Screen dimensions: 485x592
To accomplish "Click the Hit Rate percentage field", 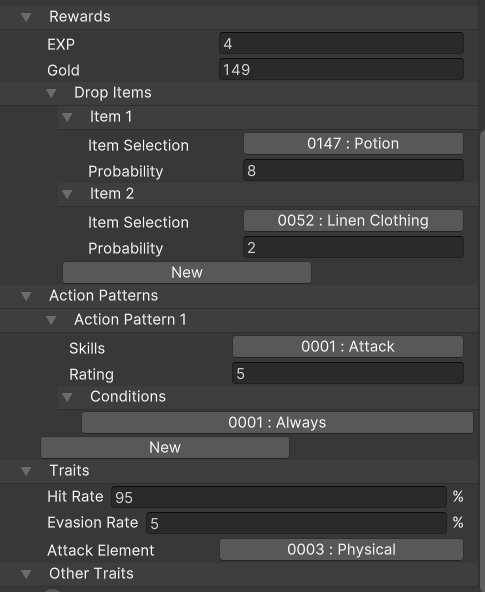I will pyautogui.click(x=279, y=497).
